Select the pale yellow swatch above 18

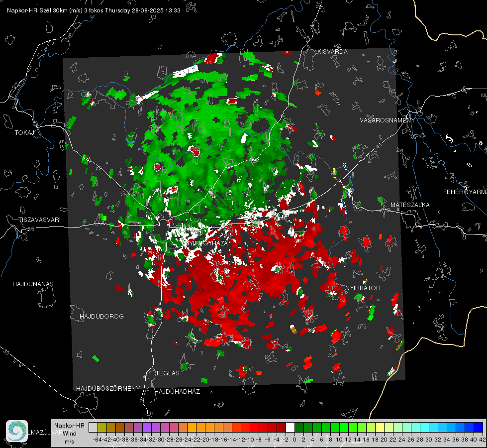380,428
